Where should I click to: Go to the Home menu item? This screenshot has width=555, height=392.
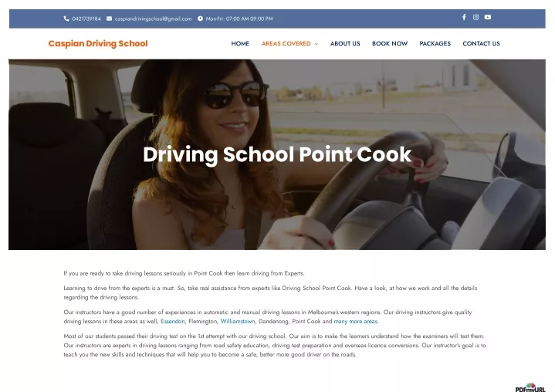240,43
